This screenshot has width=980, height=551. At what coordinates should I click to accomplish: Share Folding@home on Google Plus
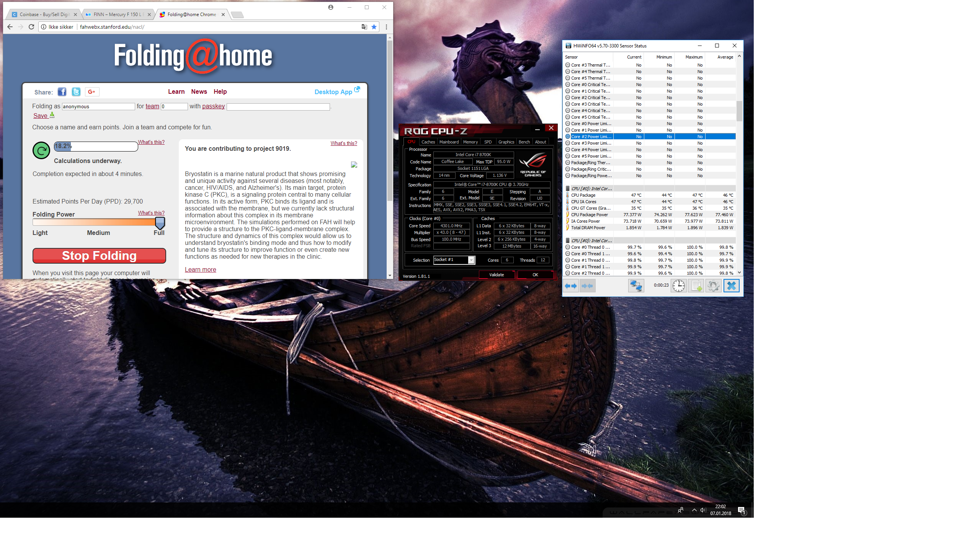click(x=92, y=92)
